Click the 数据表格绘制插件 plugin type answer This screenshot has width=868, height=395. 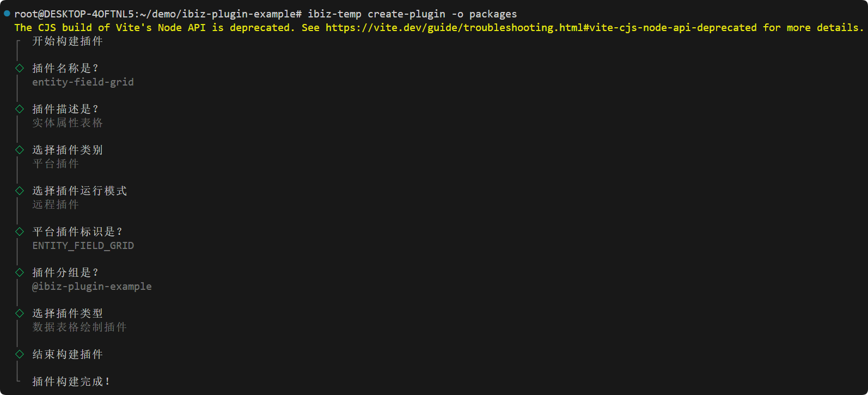click(80, 327)
